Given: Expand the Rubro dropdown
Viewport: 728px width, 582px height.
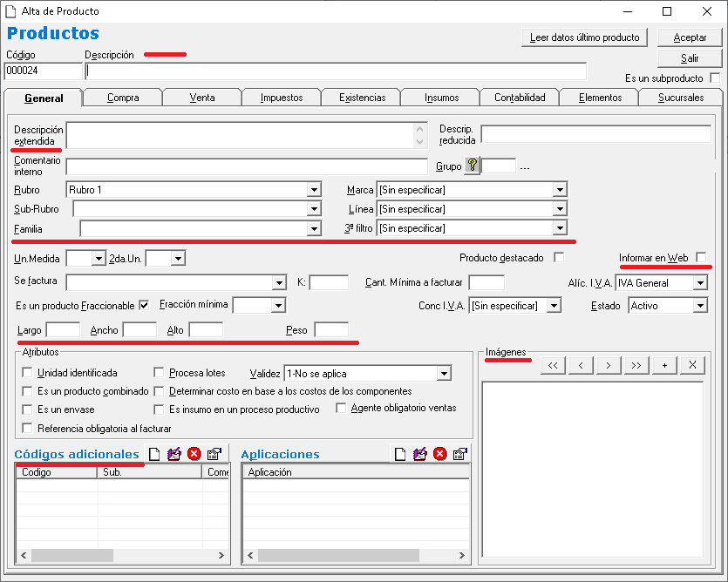Looking at the screenshot, I should point(314,190).
